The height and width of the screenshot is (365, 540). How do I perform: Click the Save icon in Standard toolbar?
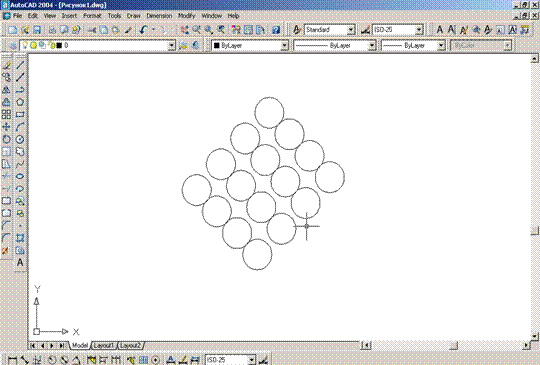click(37, 30)
